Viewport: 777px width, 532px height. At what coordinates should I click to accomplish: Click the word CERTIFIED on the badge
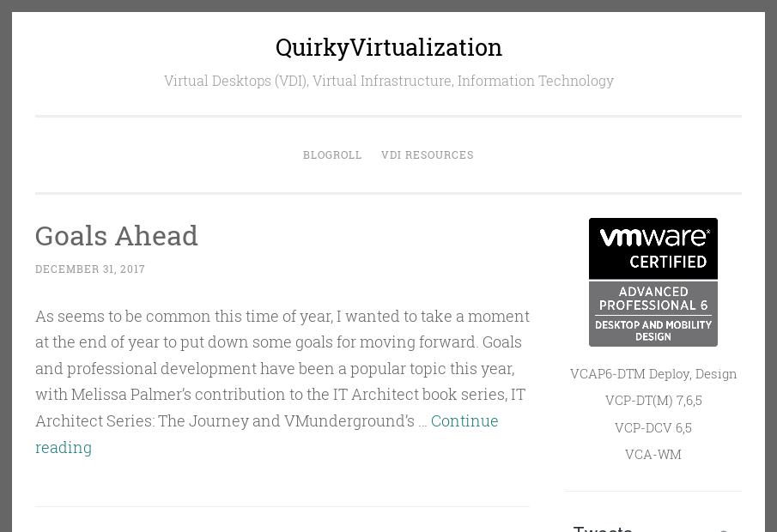[x=667, y=262]
